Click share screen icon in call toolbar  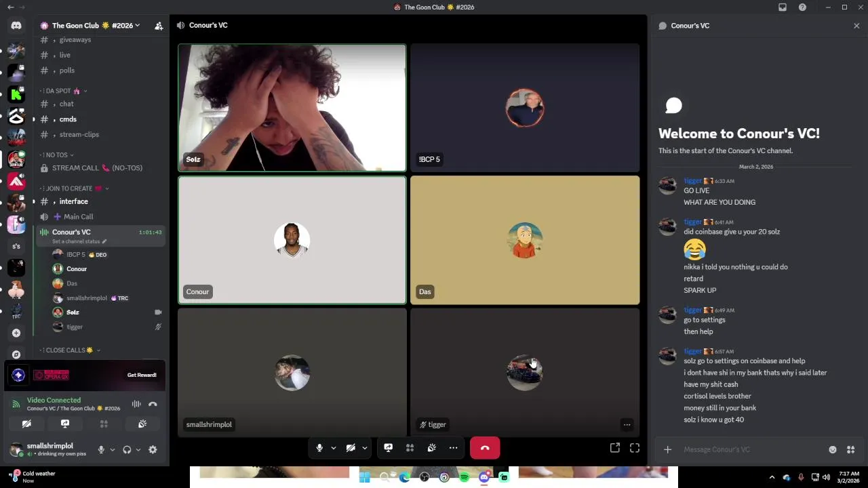pyautogui.click(x=389, y=448)
